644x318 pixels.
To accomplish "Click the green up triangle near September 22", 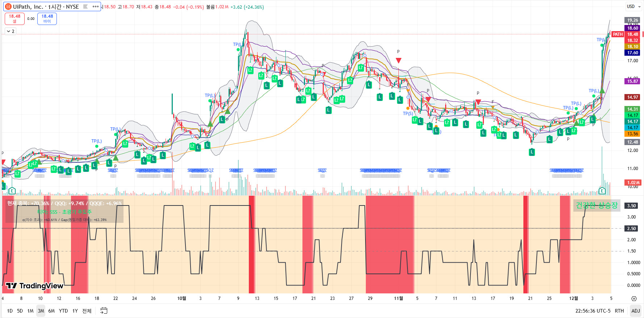I will [116, 158].
